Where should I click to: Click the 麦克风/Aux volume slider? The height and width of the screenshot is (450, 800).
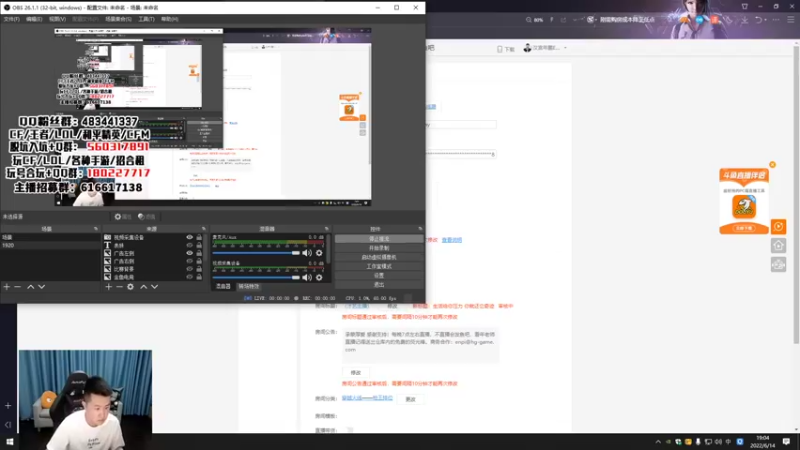click(x=256, y=253)
